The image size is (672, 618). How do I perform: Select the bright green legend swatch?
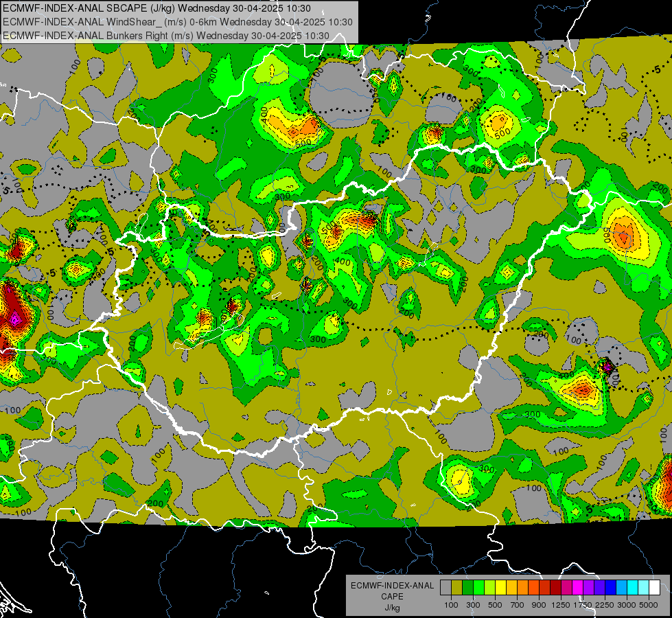[x=478, y=587]
